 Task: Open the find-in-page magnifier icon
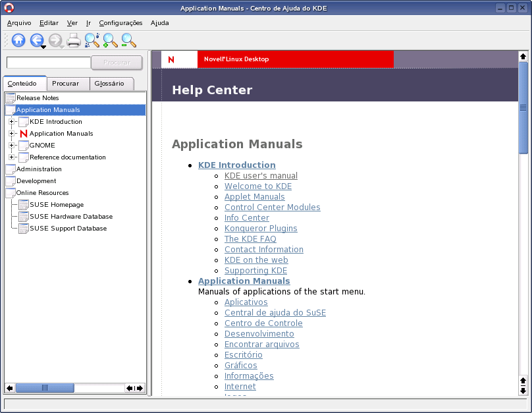tap(92, 40)
